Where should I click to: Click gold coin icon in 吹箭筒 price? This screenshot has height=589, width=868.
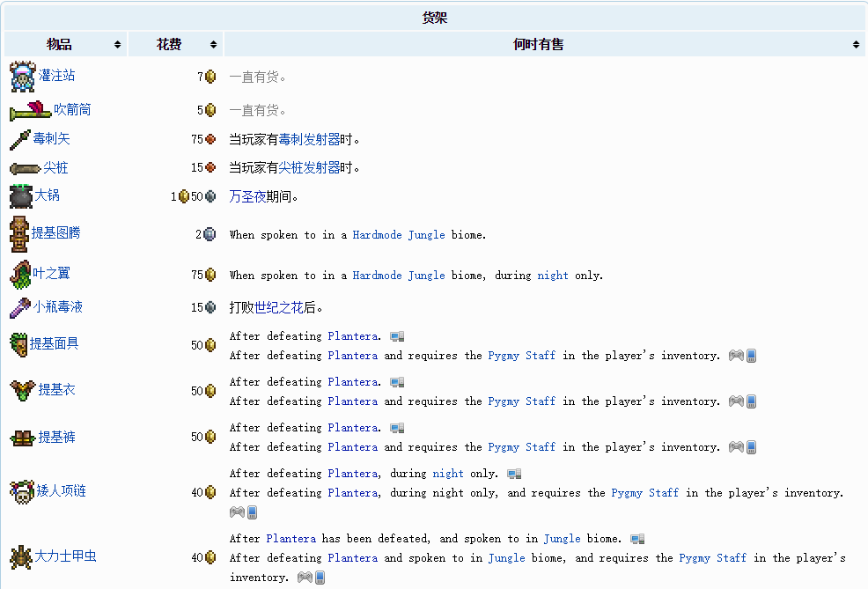(210, 110)
